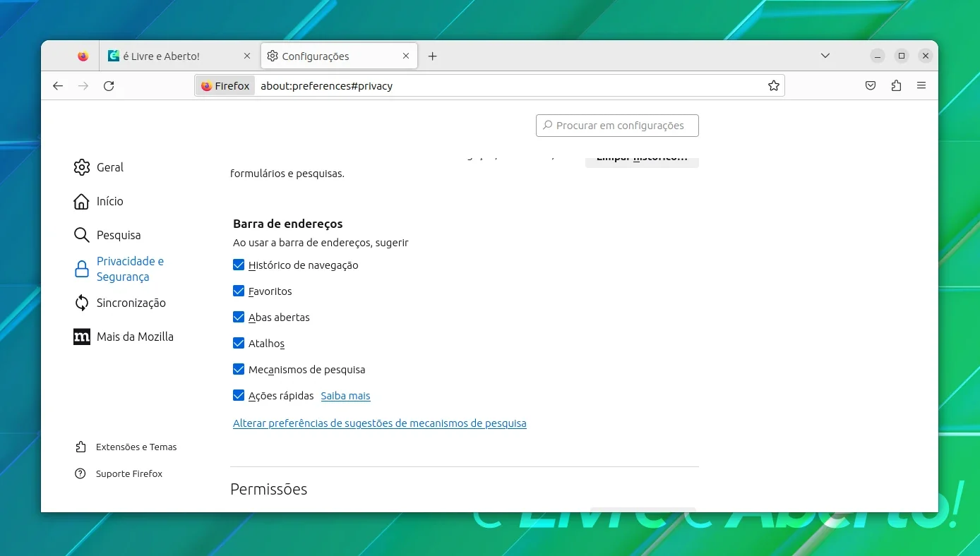Open Alterar preferências de sugestões link
The image size is (980, 556).
(380, 423)
